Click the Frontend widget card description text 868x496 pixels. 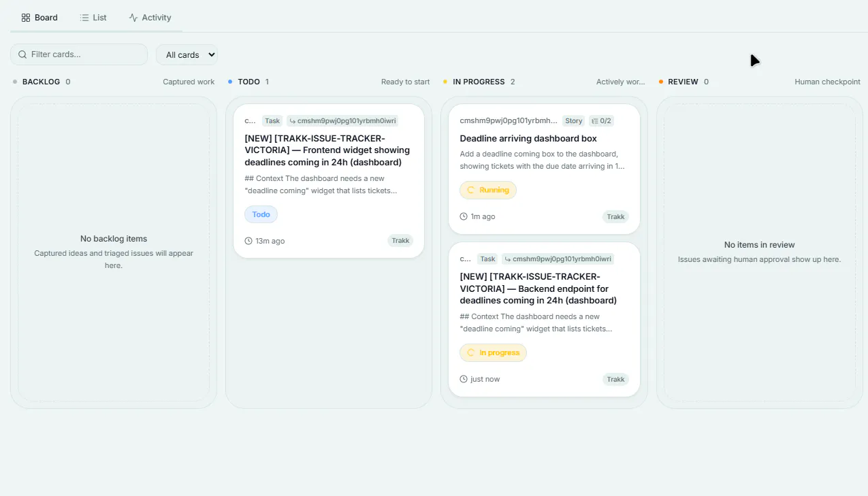320,184
